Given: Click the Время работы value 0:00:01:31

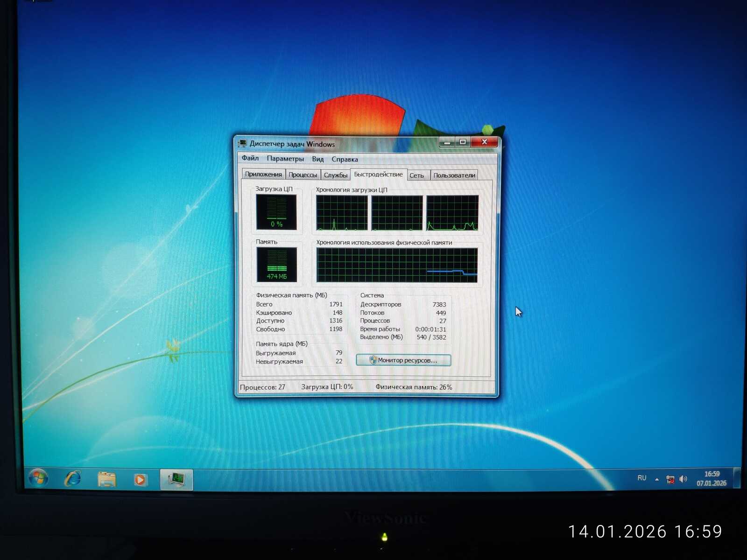Looking at the screenshot, I should coord(430,329).
